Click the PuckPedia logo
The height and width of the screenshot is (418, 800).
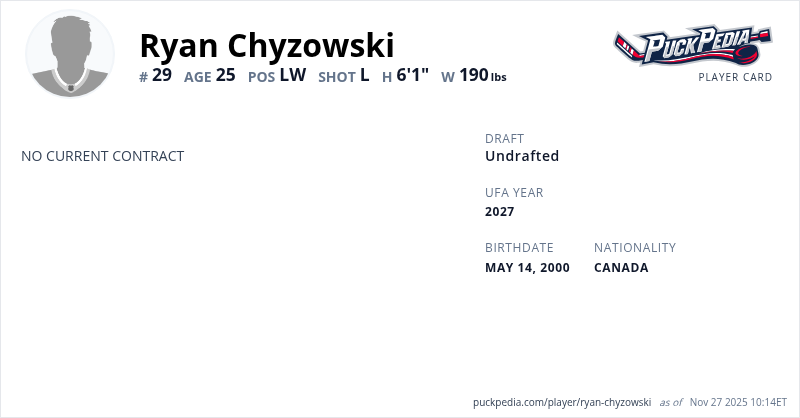pos(692,46)
